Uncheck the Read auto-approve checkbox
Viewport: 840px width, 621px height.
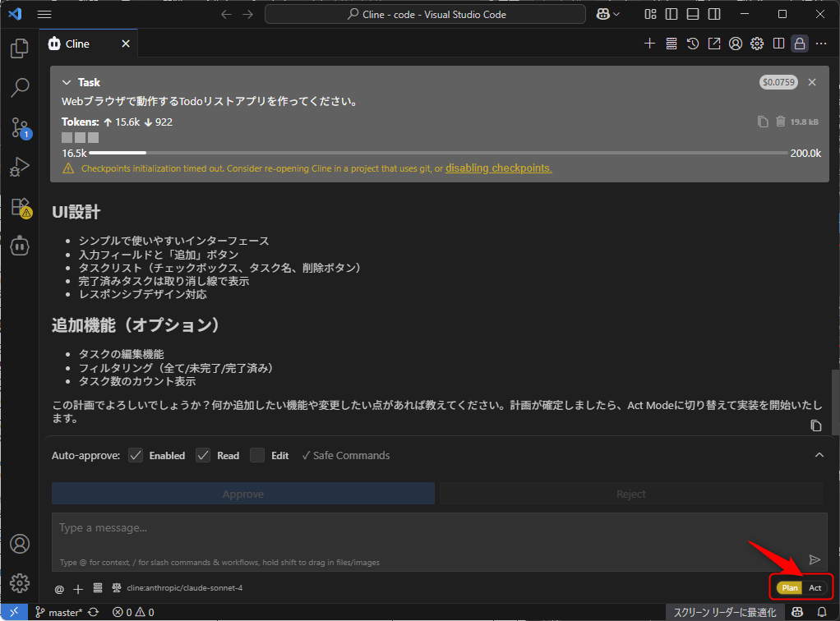point(204,455)
